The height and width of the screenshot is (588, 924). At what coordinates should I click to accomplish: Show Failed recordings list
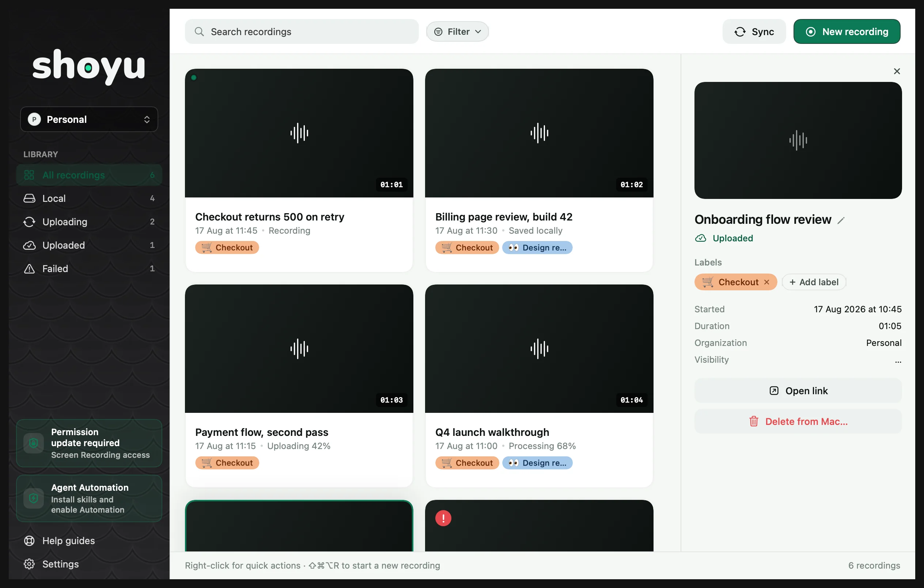[x=89, y=269]
